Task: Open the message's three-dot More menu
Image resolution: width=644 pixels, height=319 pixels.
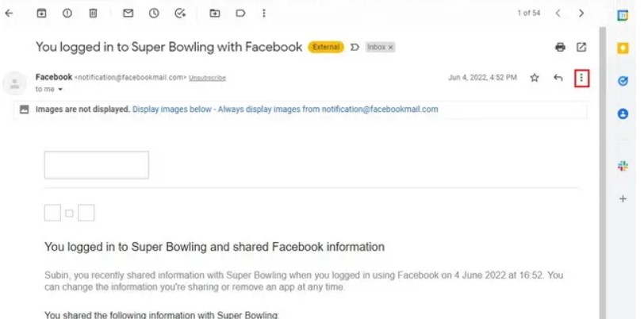Action: (582, 78)
